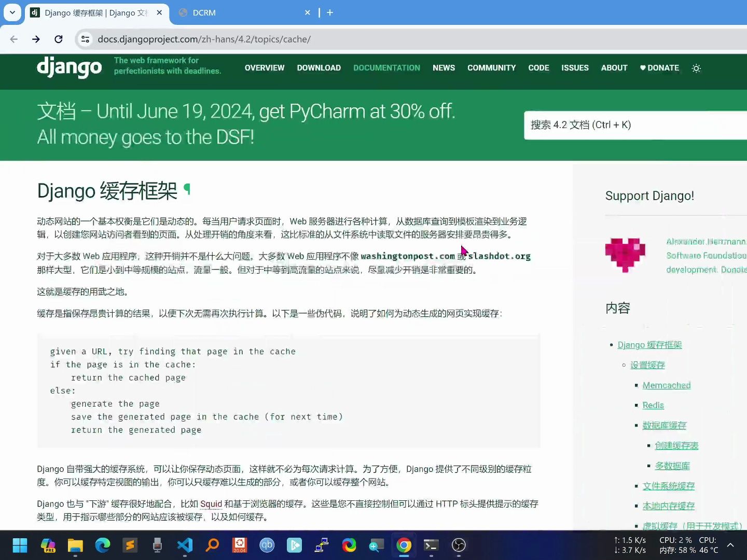Jump to 数据库缓存 section

click(x=664, y=425)
